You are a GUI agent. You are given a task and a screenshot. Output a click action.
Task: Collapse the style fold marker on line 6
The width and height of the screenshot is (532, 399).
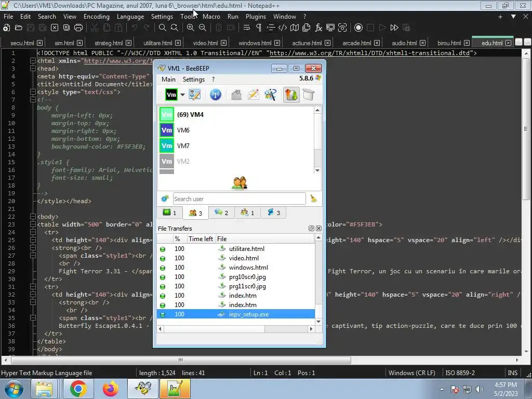[33, 92]
